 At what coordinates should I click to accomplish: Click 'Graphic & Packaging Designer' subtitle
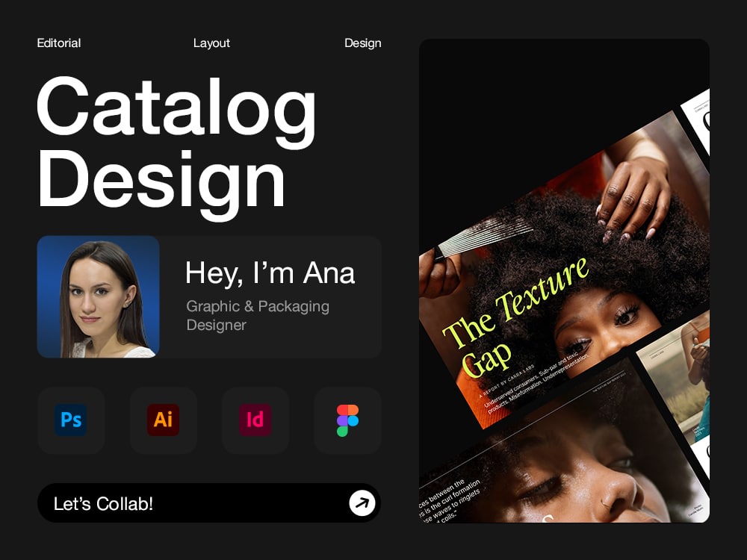258,315
